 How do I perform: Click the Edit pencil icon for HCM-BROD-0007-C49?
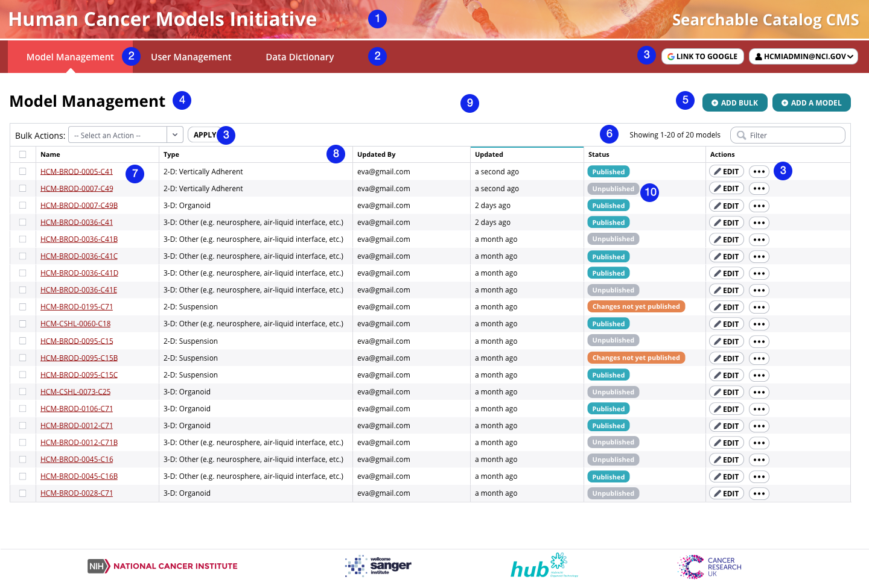[718, 188]
